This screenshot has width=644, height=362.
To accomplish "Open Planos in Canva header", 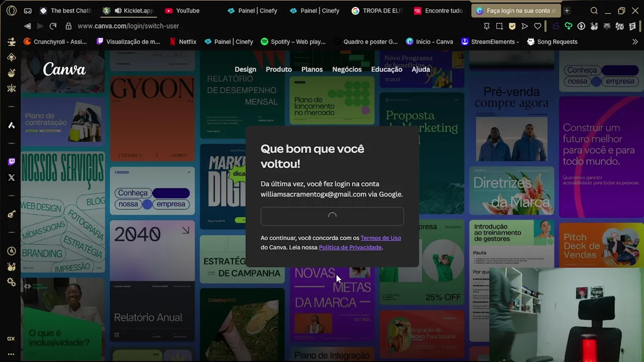I will tap(312, 69).
